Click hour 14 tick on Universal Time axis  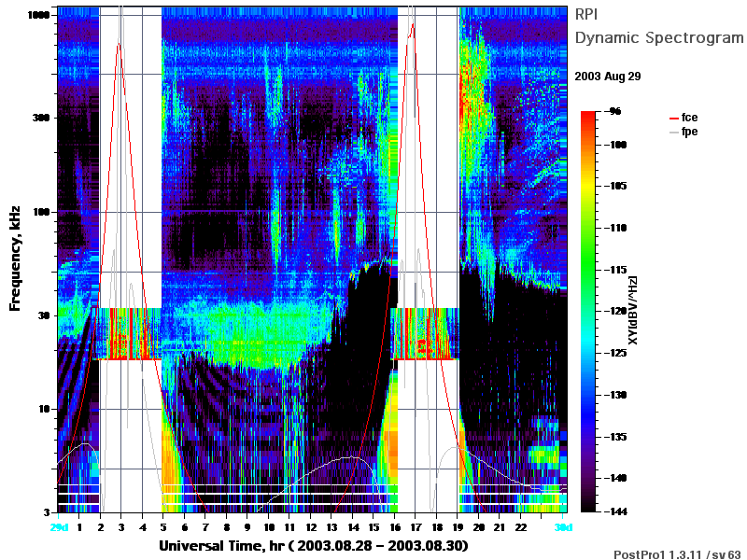coord(353,527)
